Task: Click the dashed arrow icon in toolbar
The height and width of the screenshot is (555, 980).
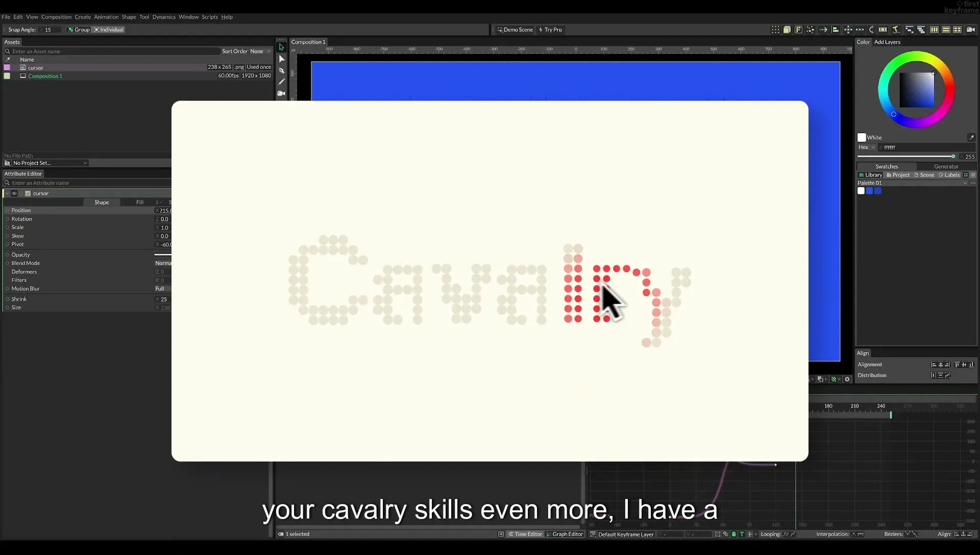Action: click(x=823, y=30)
